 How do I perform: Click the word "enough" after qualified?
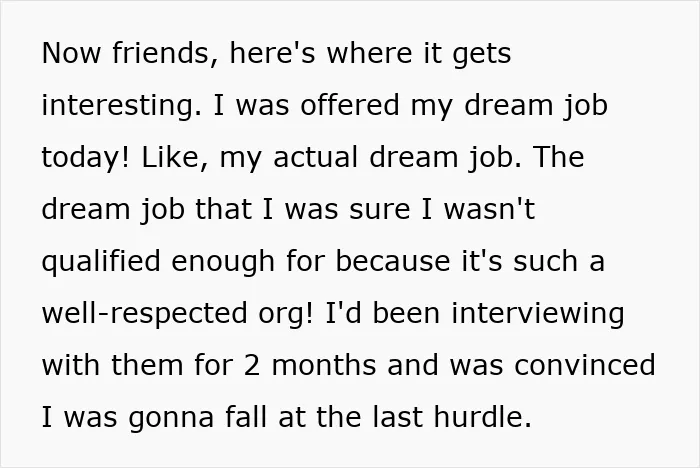tap(223, 263)
